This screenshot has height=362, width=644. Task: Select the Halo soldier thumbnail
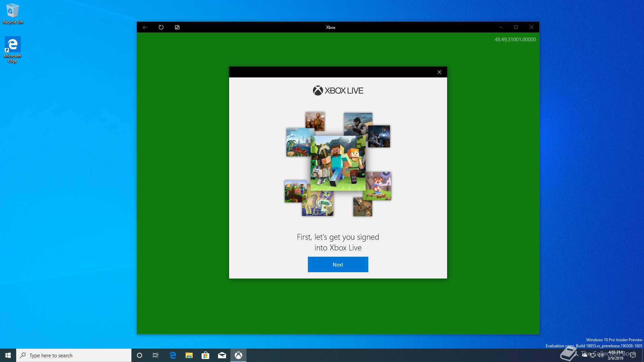point(358,124)
